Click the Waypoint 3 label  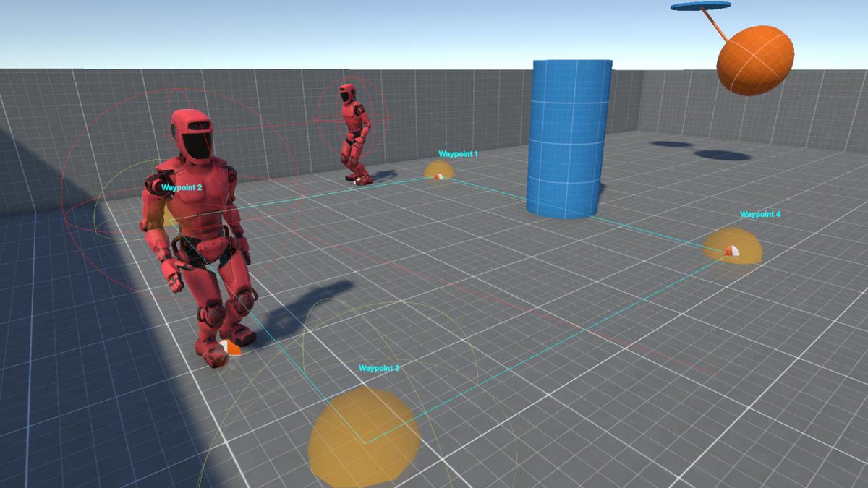click(x=379, y=368)
